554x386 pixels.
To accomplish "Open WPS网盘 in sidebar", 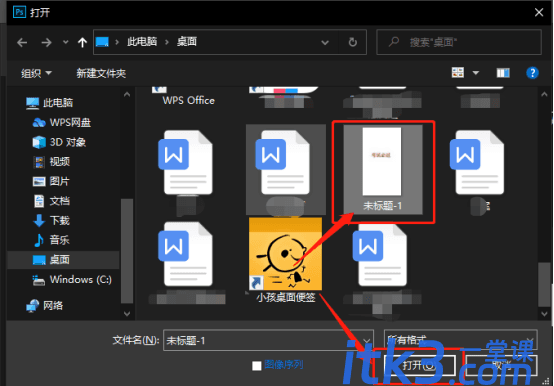I will [x=61, y=123].
